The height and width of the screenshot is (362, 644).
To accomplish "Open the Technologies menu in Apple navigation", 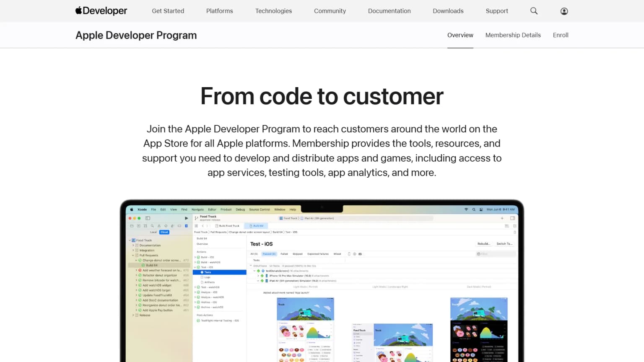I will point(273,11).
